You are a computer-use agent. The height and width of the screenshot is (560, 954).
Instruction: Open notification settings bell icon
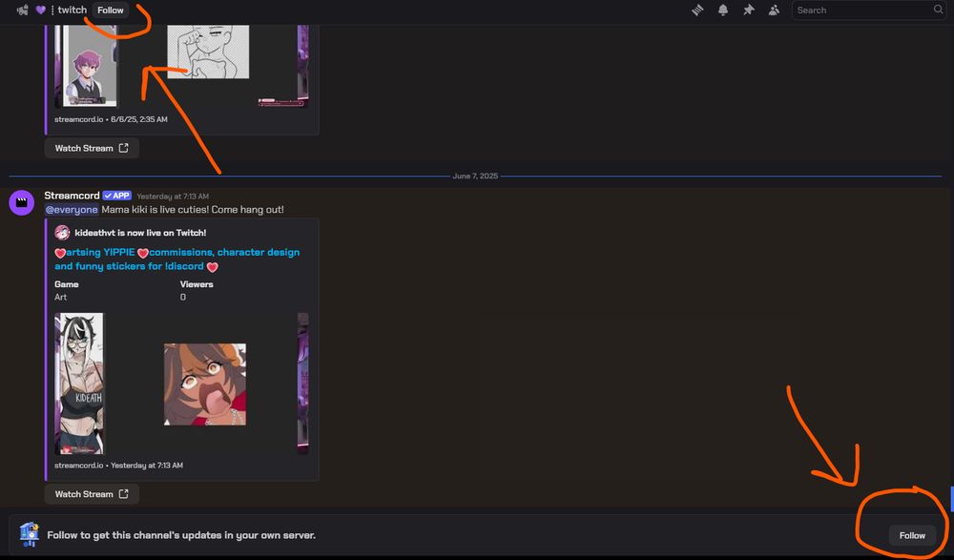(x=723, y=10)
